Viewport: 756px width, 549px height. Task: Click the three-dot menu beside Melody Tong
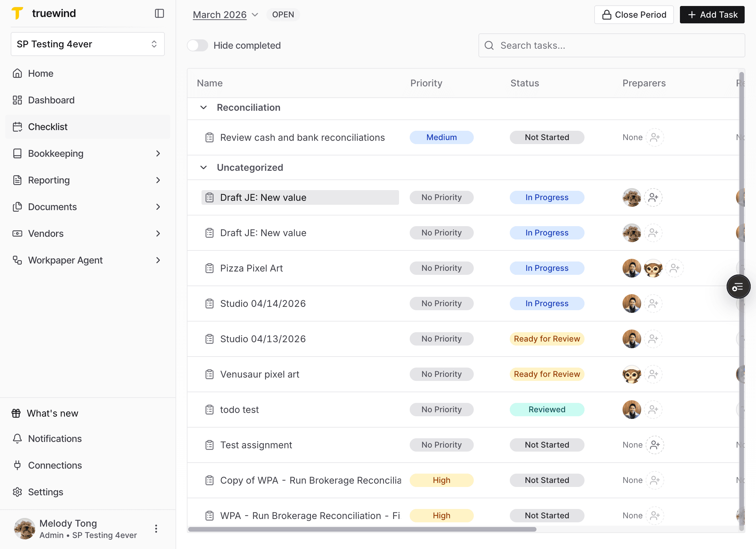tap(156, 529)
